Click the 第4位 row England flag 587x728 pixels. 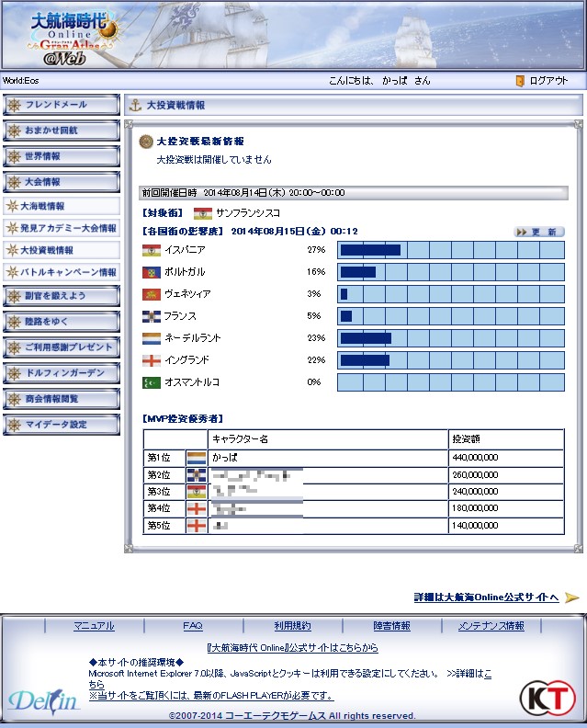(197, 509)
